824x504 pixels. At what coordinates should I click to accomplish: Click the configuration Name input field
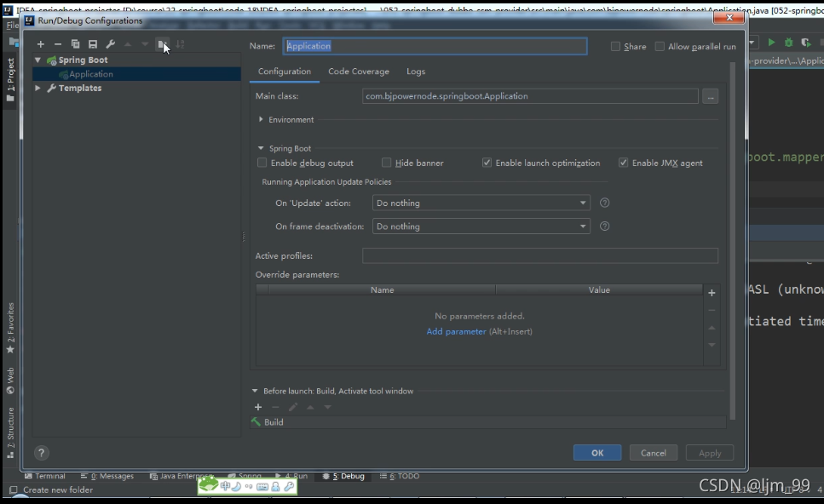(435, 46)
